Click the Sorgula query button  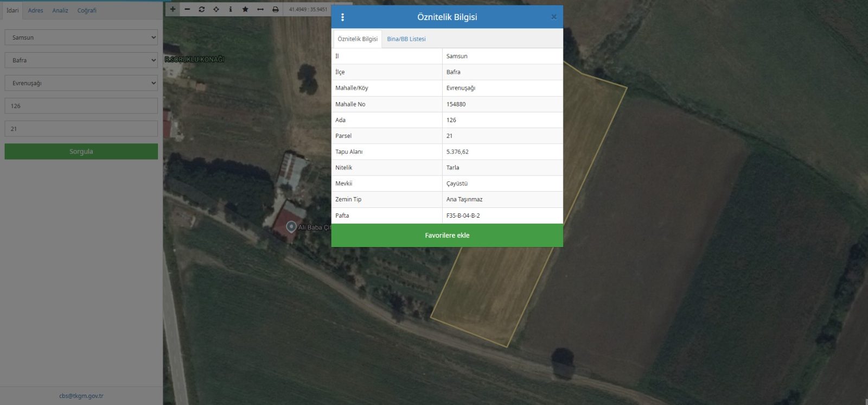pos(81,151)
